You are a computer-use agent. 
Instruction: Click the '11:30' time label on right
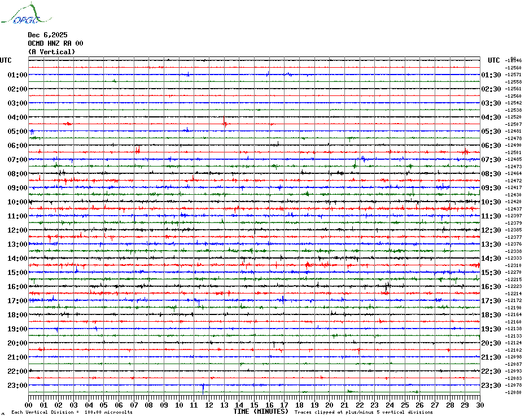point(491,216)
